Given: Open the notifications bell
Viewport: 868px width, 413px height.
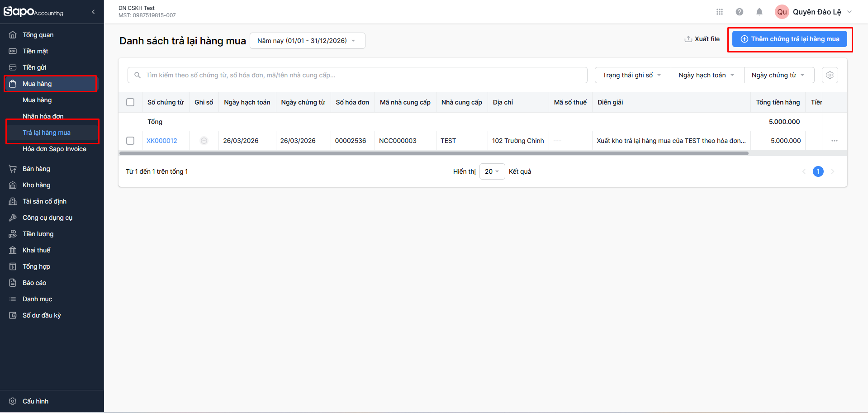Looking at the screenshot, I should point(759,12).
